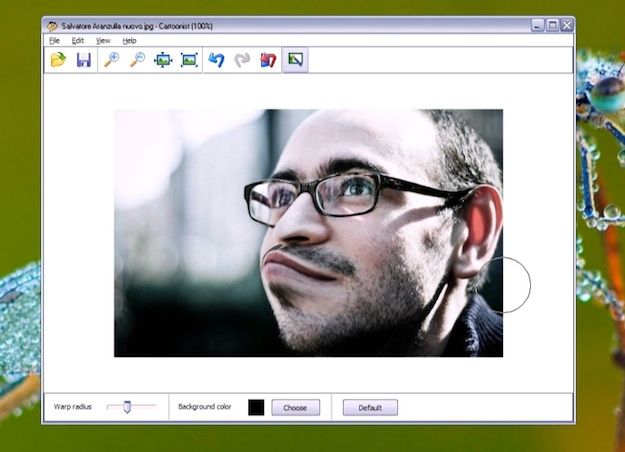Open the View menu
The image size is (625, 452).
coord(103,41)
